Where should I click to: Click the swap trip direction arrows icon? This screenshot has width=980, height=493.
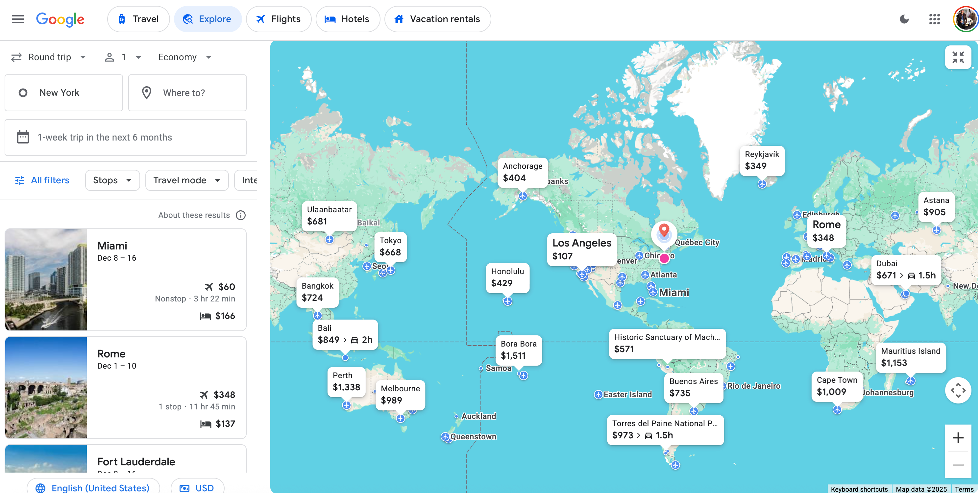[15, 57]
